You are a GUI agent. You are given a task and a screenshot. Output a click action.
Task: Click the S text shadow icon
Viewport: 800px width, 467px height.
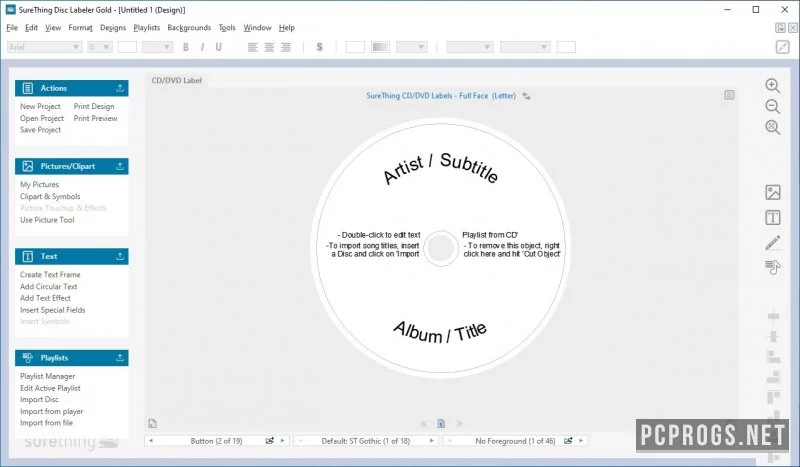coord(319,47)
